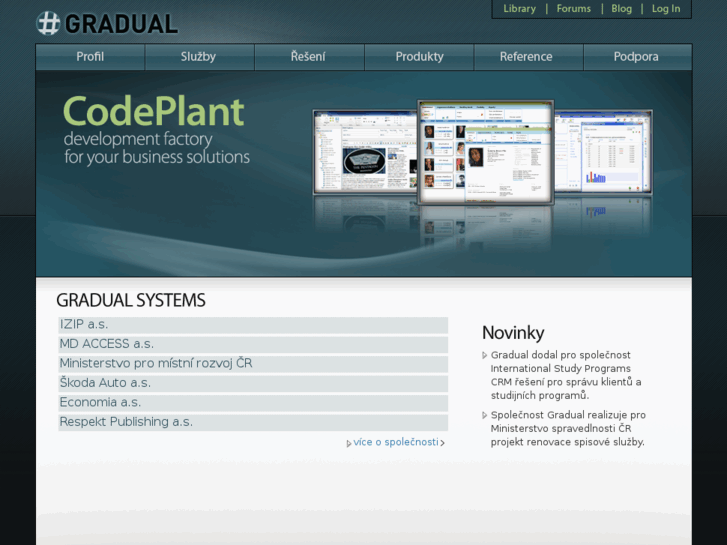Click arrow bullet beside Ministerstvo spravedlnosti news
The height and width of the screenshot is (545, 727).
click(x=485, y=415)
